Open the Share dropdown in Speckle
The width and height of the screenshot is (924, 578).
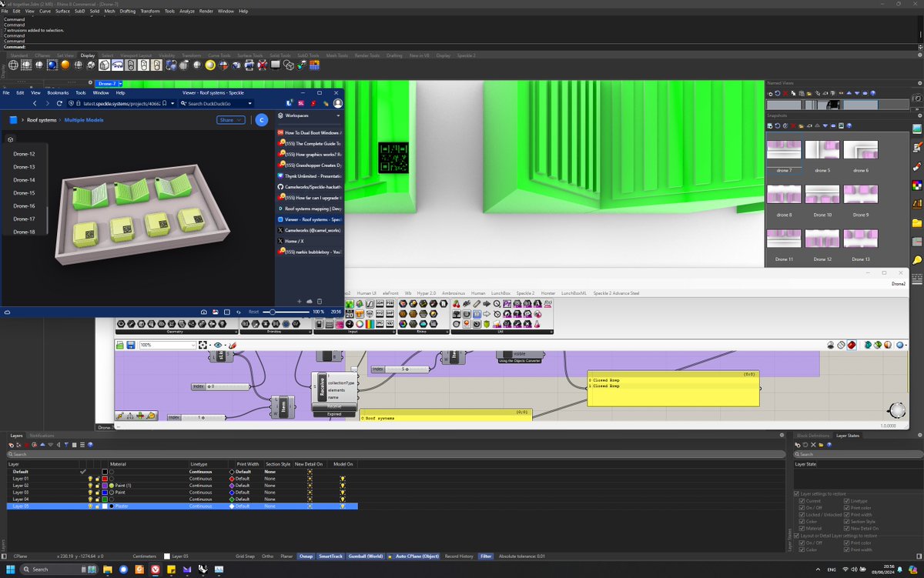tap(230, 120)
